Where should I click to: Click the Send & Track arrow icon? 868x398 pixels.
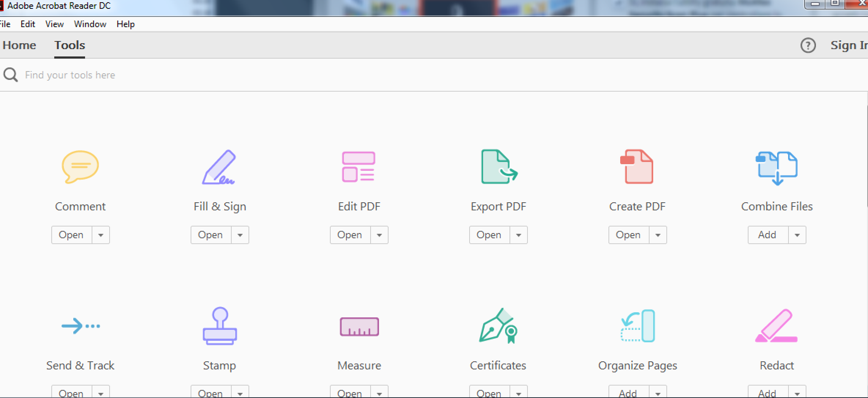pyautogui.click(x=81, y=326)
